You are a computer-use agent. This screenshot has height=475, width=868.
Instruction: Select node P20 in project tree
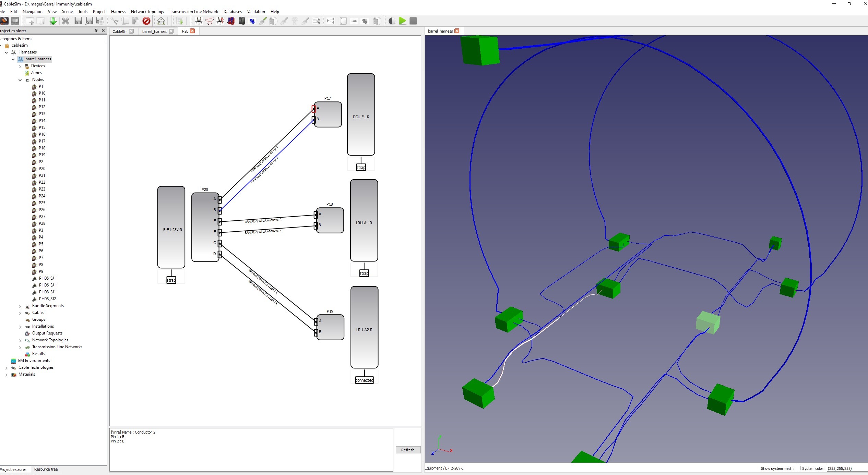click(42, 169)
